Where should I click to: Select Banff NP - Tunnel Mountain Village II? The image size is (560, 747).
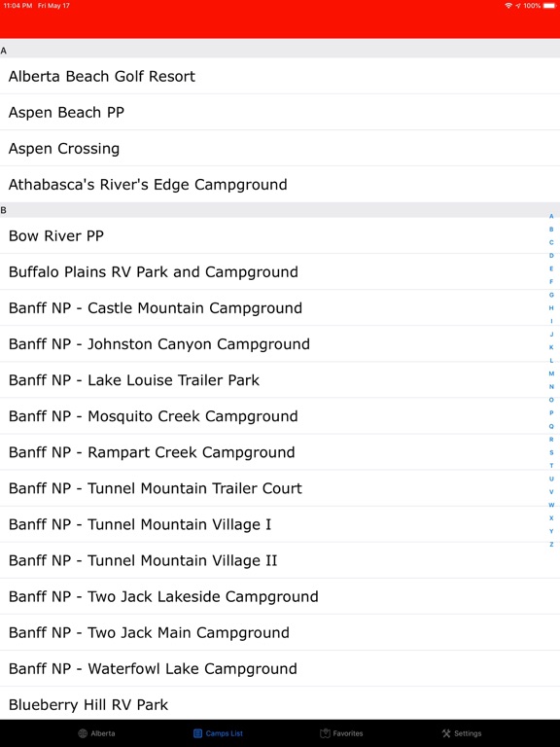[x=280, y=560]
